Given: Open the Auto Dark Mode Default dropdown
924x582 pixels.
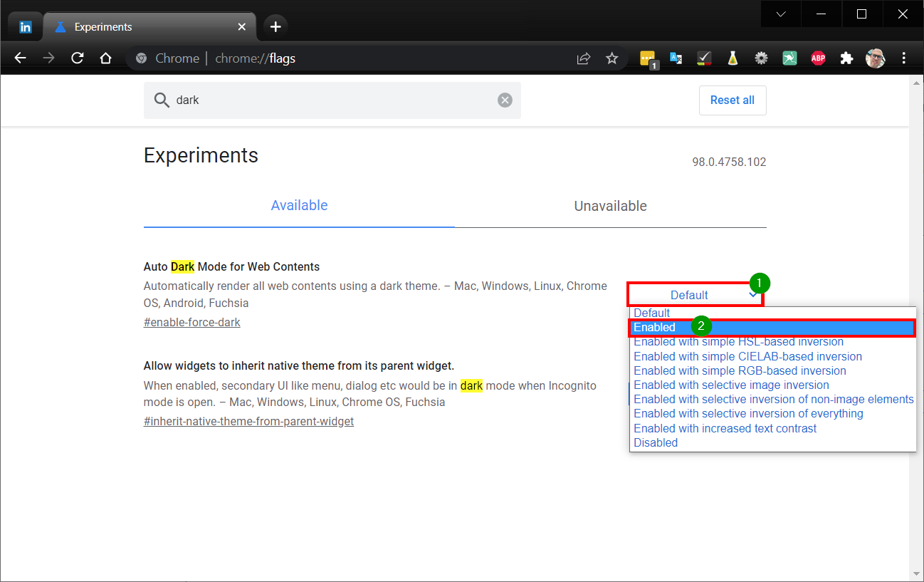Looking at the screenshot, I should pyautogui.click(x=695, y=295).
